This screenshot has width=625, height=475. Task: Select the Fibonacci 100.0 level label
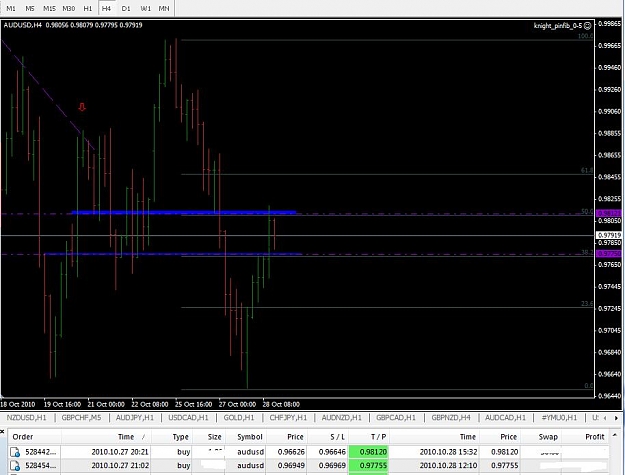pos(585,36)
